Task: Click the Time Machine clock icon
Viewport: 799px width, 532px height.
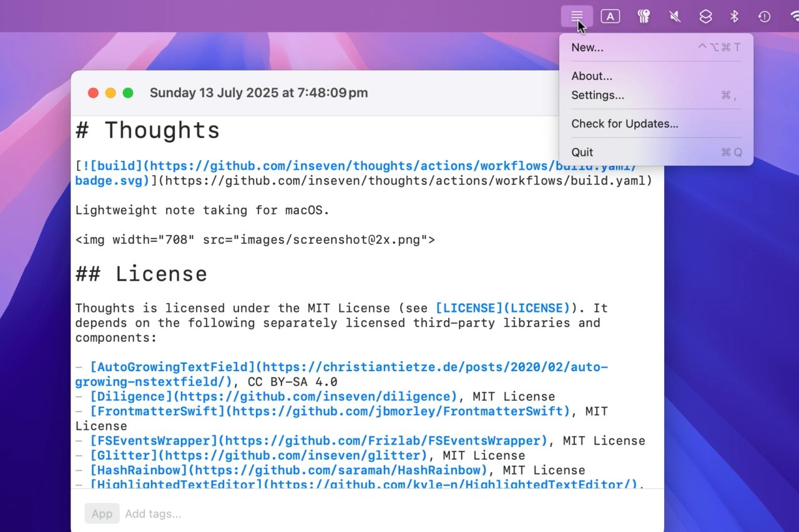Action: 764,17
